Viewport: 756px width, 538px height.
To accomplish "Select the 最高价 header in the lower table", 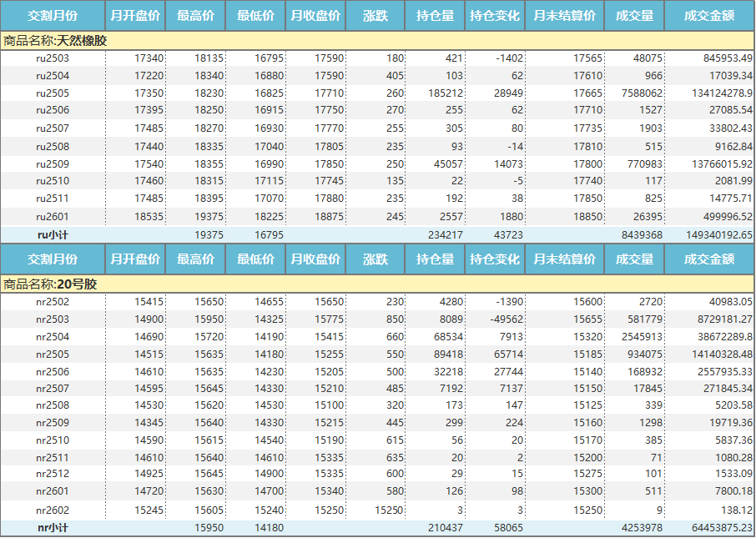I will point(195,259).
